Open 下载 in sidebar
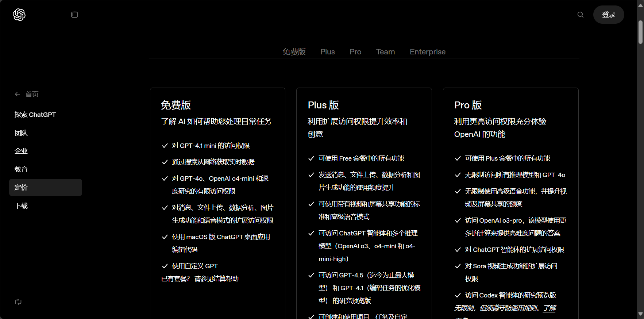The height and width of the screenshot is (319, 644). point(21,206)
